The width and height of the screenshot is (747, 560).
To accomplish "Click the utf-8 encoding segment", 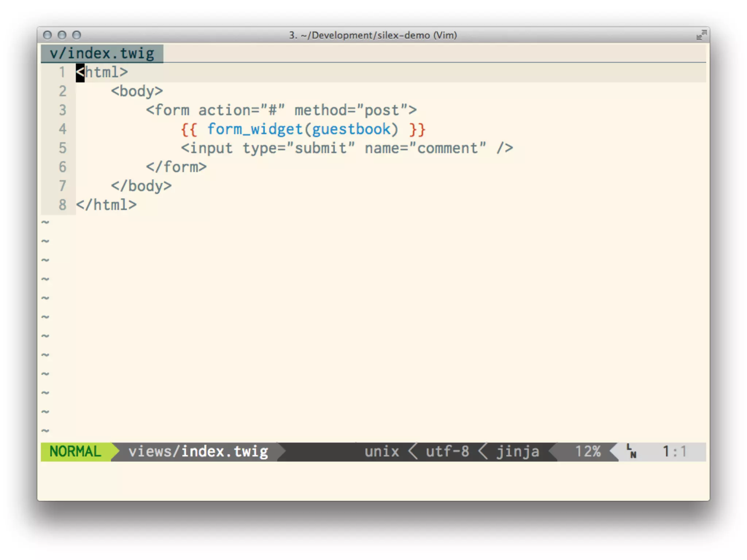I will 447,451.
